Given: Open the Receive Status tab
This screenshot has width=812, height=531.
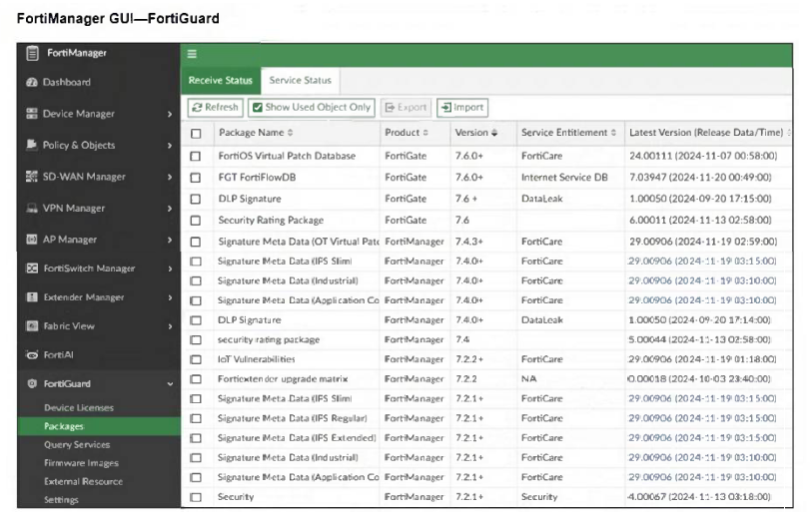Looking at the screenshot, I should (220, 81).
